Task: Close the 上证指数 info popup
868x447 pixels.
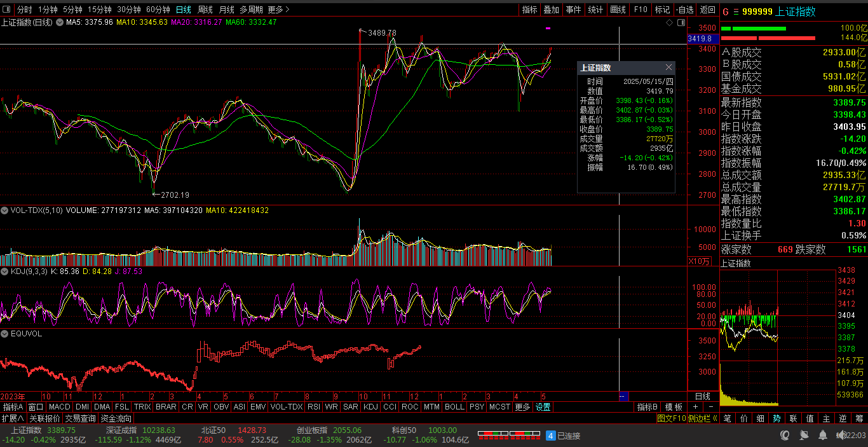Action: [x=668, y=67]
